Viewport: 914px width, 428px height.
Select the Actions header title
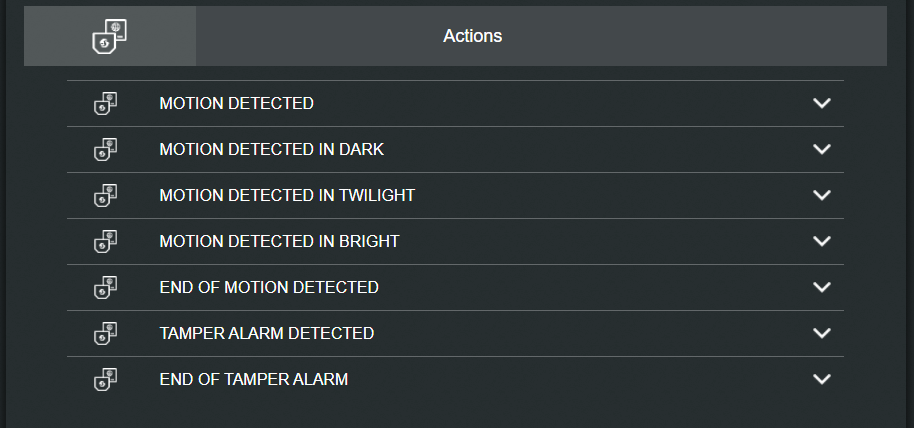point(472,36)
